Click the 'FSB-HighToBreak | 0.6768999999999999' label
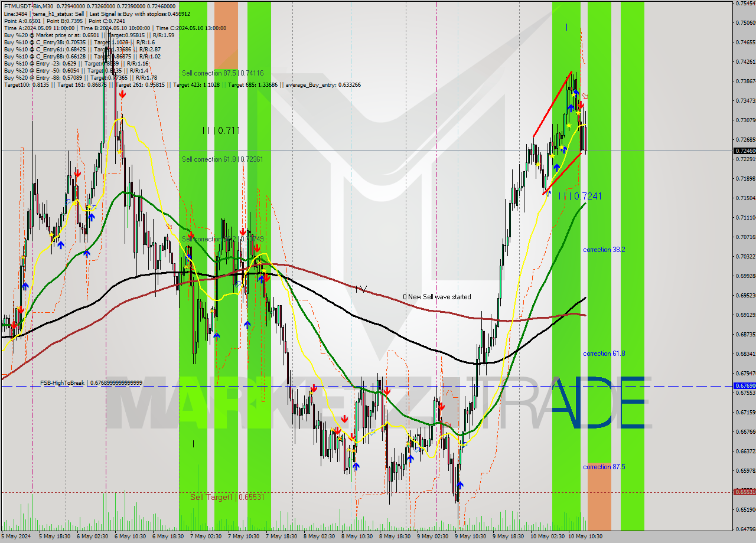The height and width of the screenshot is (543, 756). [x=91, y=383]
